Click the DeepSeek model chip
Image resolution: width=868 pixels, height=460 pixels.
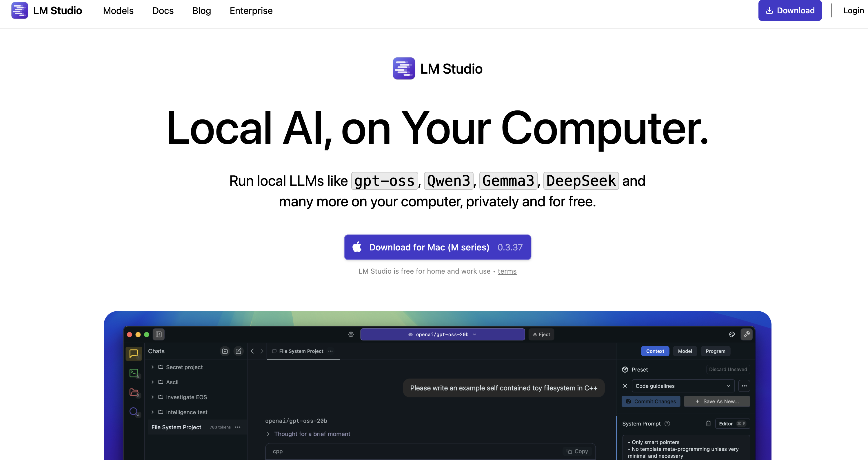[x=581, y=181]
